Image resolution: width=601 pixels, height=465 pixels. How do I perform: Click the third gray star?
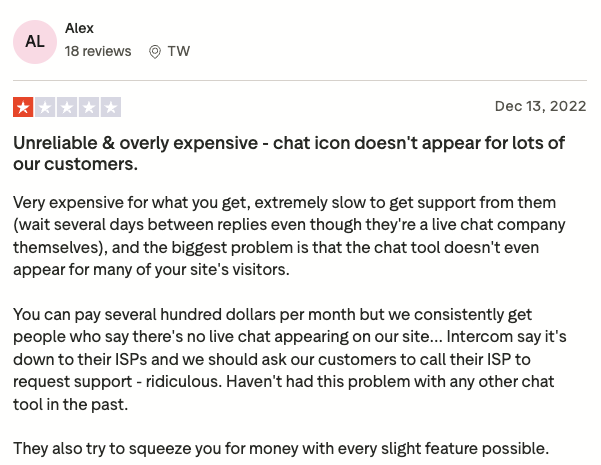tap(67, 107)
